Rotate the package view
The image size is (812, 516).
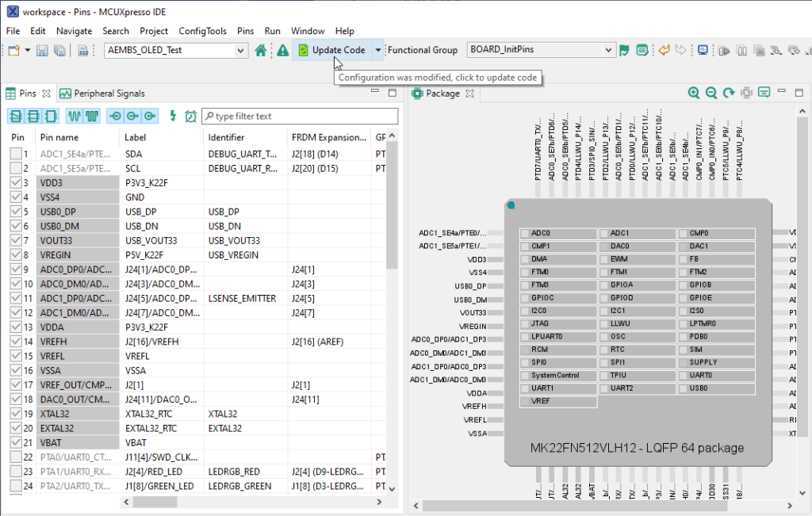click(729, 93)
